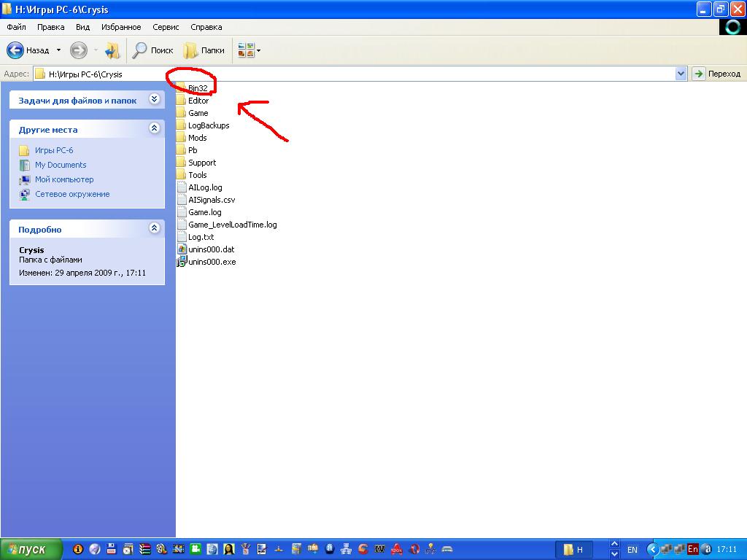
Task: Open the Вид menu
Action: [82, 27]
